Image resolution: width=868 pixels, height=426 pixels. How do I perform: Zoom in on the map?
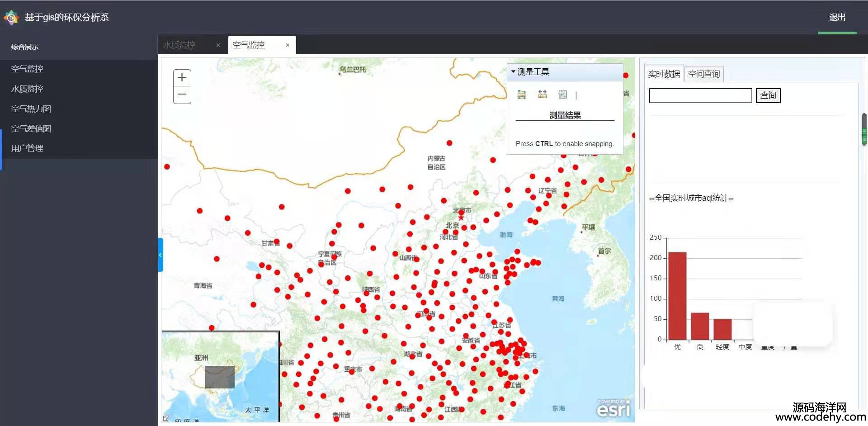pos(182,78)
